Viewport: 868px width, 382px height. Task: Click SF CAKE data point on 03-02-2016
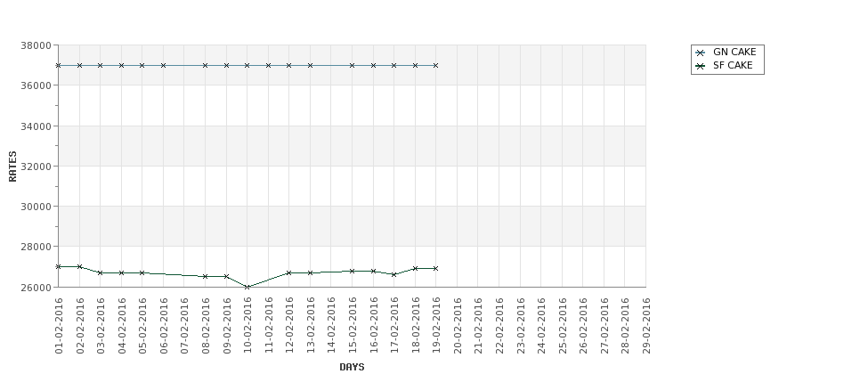pos(101,273)
